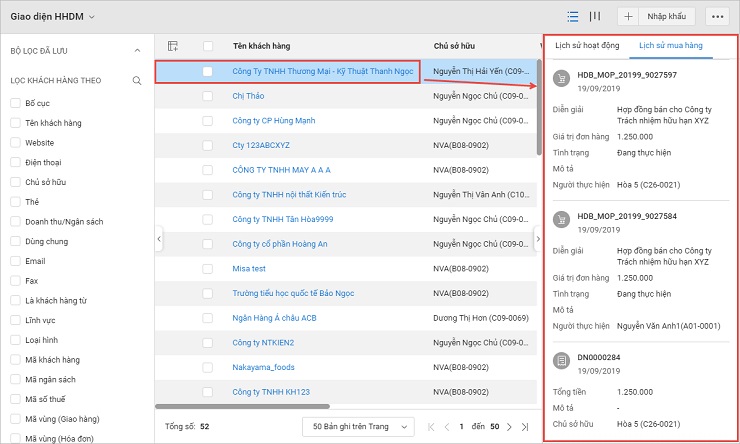Open customer Công Ty TNHH Thương Mại - Kỹ Thuật Thanh Ngọc
Viewport: 740px width, 444px height.
coord(323,71)
